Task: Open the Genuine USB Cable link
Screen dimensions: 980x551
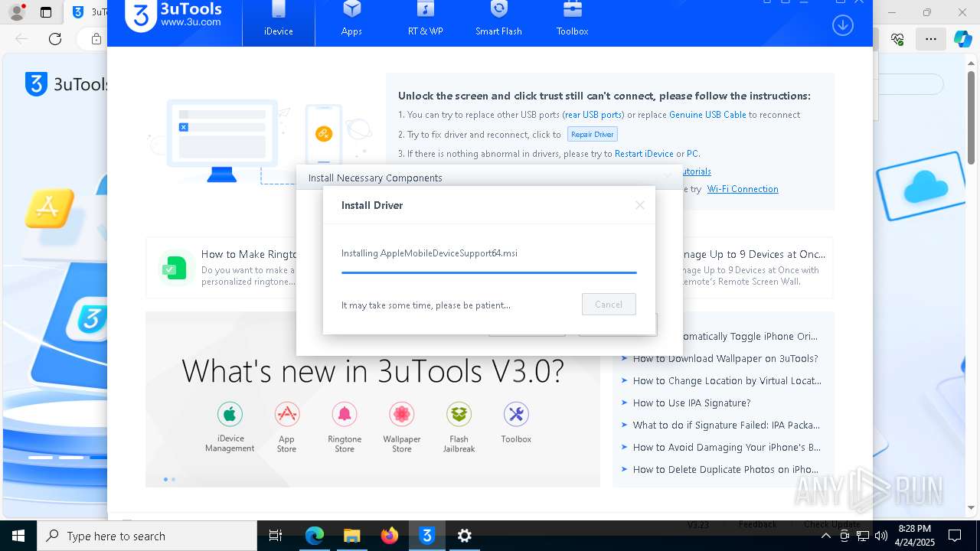Action: [707, 115]
